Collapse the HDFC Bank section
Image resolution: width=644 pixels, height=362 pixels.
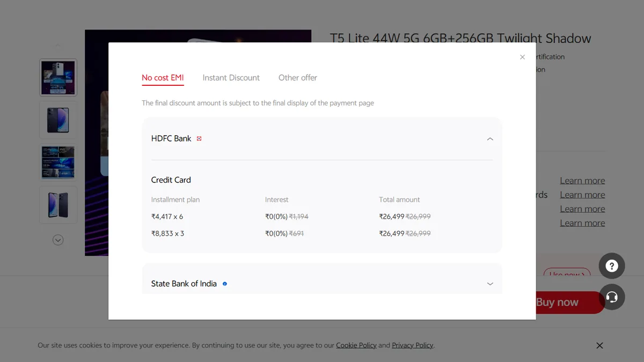pos(490,139)
